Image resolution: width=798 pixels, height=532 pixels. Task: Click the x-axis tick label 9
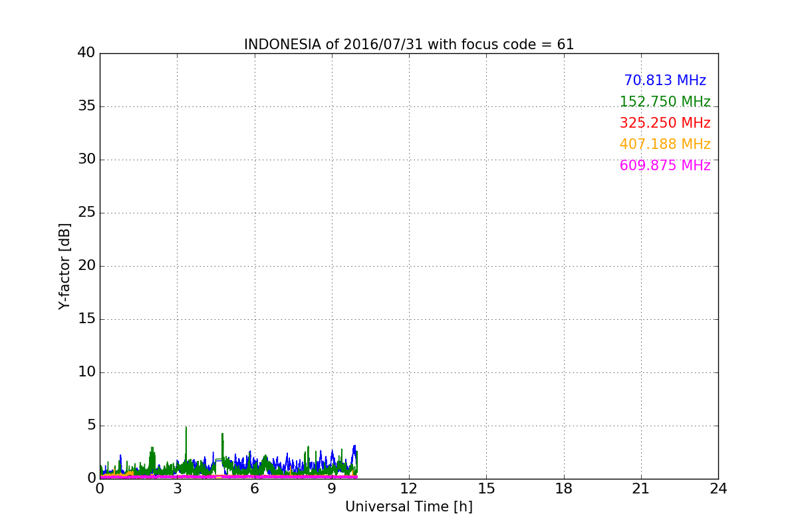point(332,489)
